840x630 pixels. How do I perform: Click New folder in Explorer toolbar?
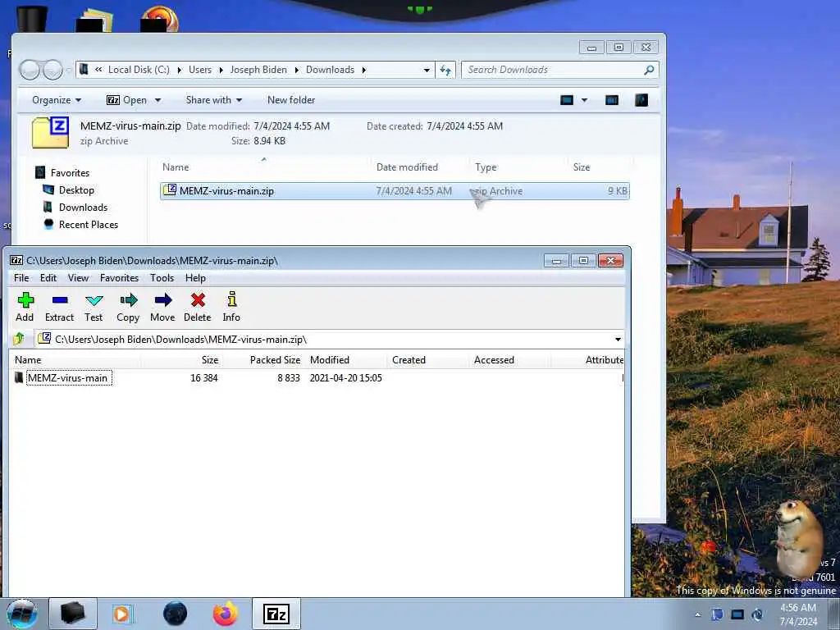coord(291,100)
